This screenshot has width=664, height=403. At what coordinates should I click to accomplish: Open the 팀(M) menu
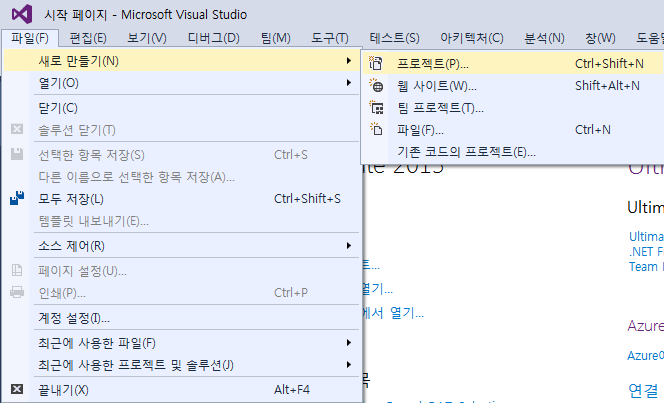pos(276,39)
